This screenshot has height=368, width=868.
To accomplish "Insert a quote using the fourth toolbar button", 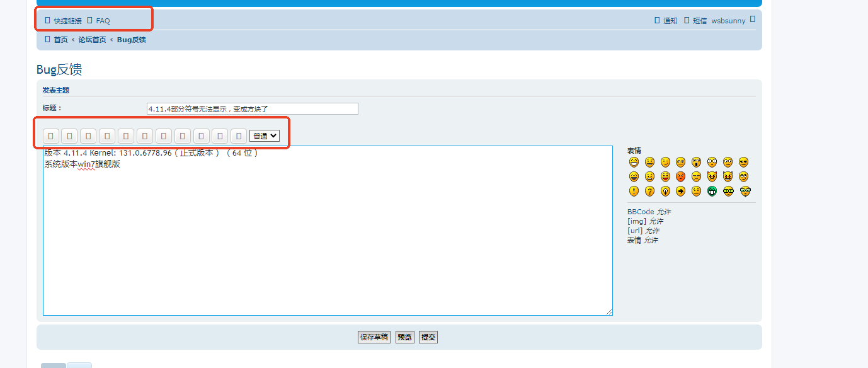I will tap(106, 135).
